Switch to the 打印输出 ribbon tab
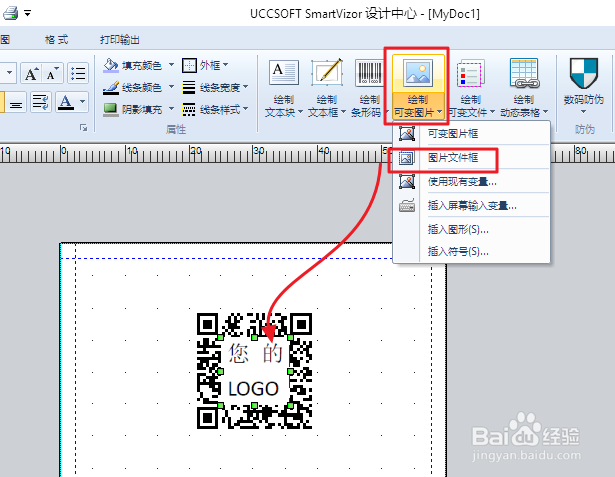The height and width of the screenshot is (477, 615). point(120,40)
